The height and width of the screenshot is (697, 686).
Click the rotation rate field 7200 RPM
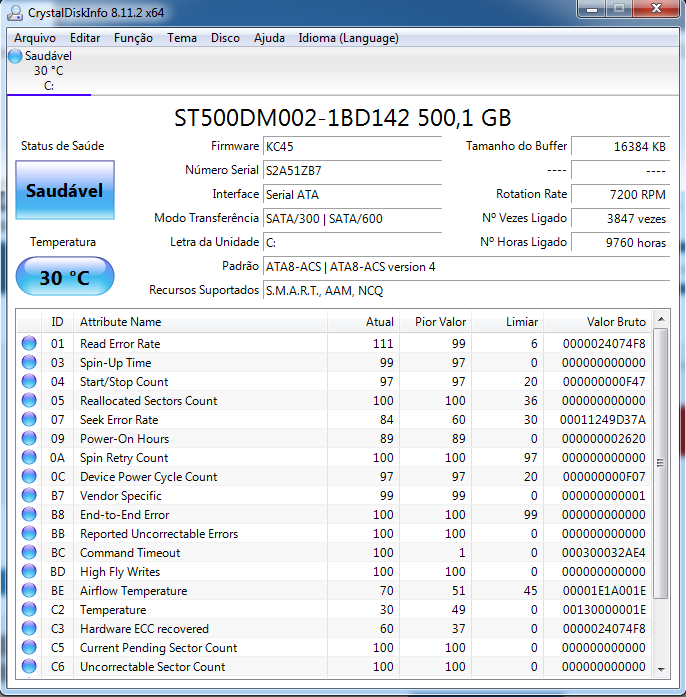tap(620, 194)
